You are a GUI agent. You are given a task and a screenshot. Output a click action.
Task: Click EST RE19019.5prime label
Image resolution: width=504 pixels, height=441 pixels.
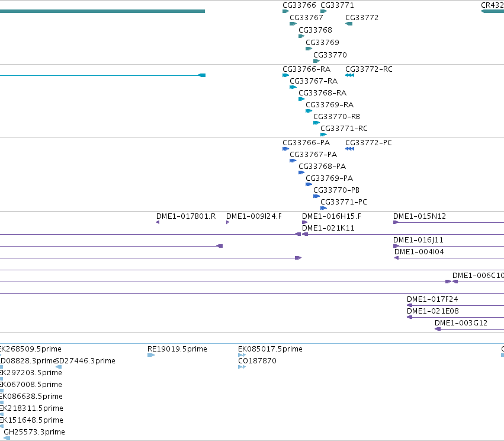point(177,349)
